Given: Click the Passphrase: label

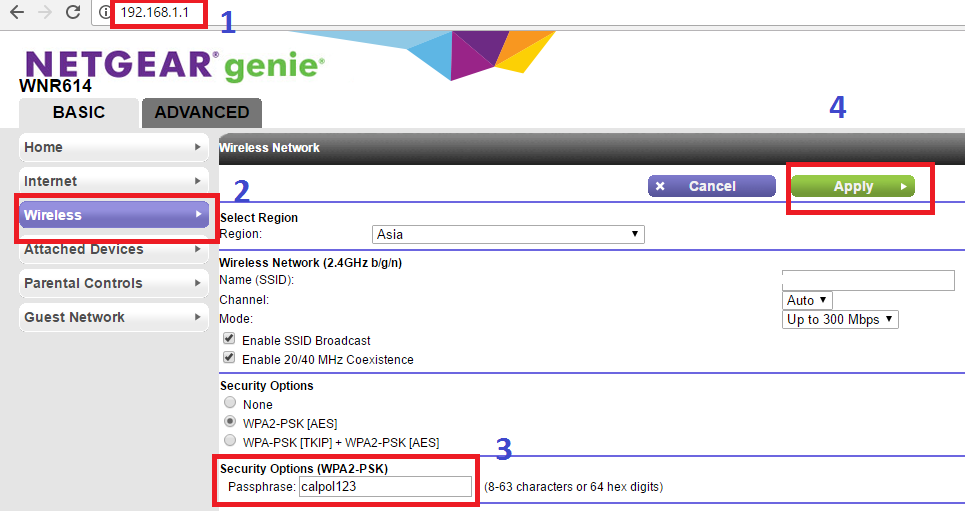Looking at the screenshot, I should tap(262, 487).
